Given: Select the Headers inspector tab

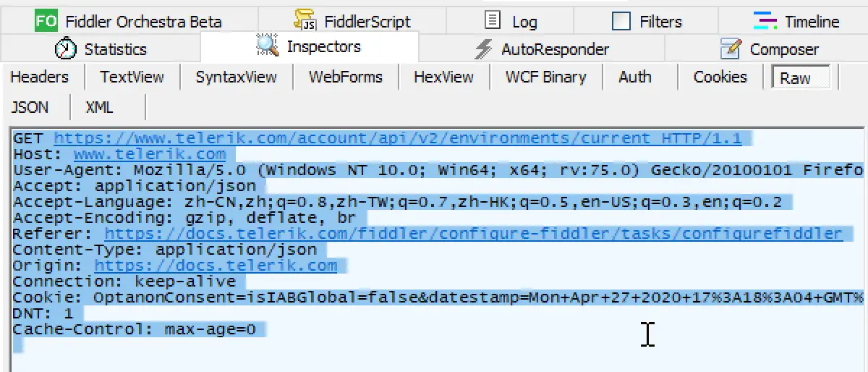Looking at the screenshot, I should [x=40, y=77].
